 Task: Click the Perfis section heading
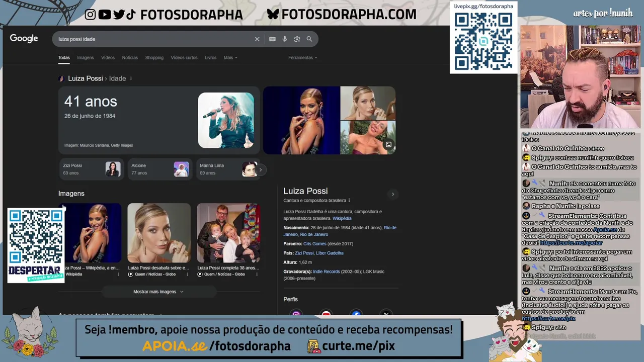tap(290, 299)
